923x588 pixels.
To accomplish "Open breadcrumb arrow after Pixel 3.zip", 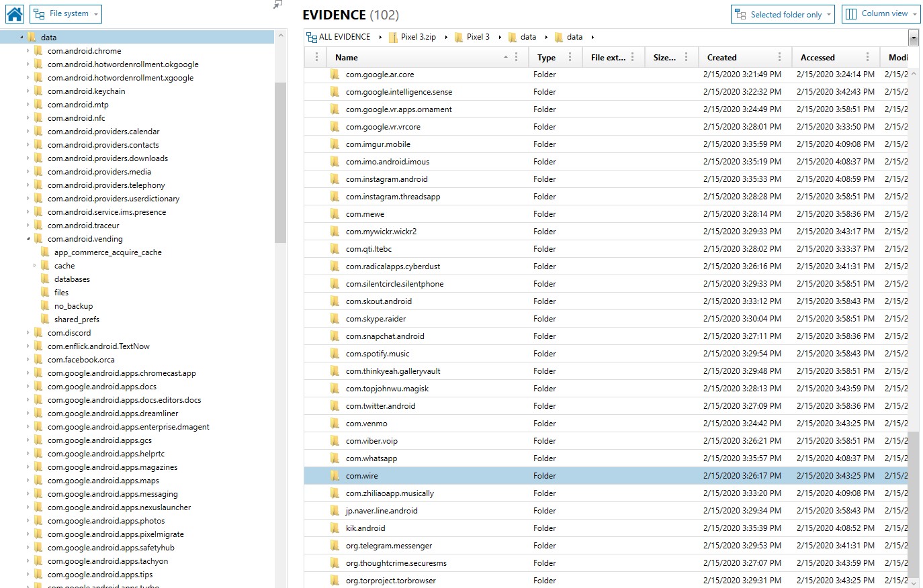I will [446, 37].
